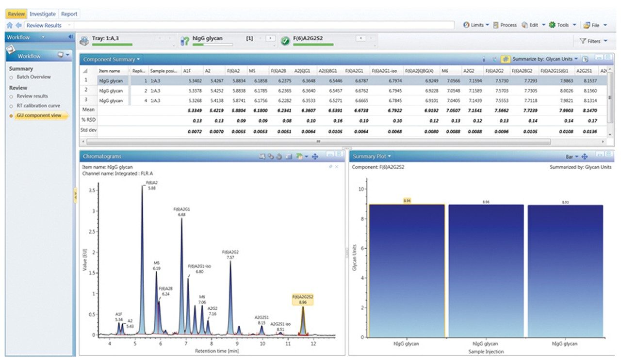The height and width of the screenshot is (364, 621).
Task: Click the hIgG glycan progress bar
Action: pyautogui.click(x=212, y=45)
